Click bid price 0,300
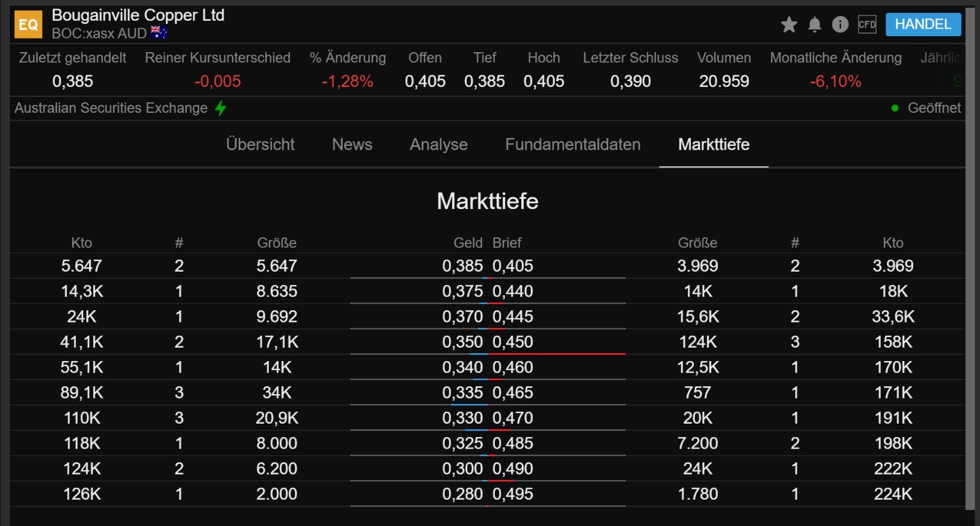The image size is (980, 526). [x=462, y=469]
